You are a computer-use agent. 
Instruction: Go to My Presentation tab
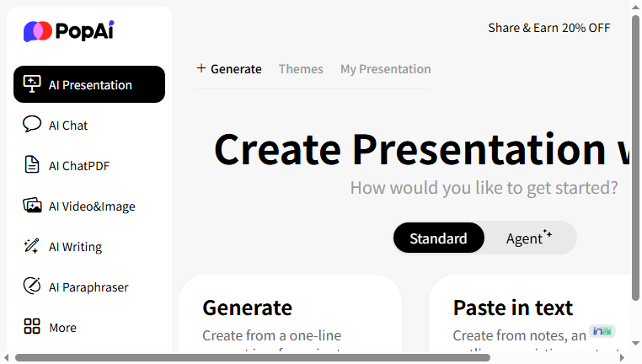tap(386, 69)
